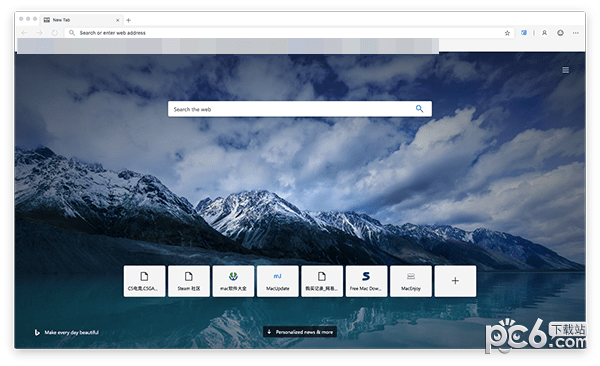
Task: Open the fifth quick link tile with page icon
Action: pos(322,281)
